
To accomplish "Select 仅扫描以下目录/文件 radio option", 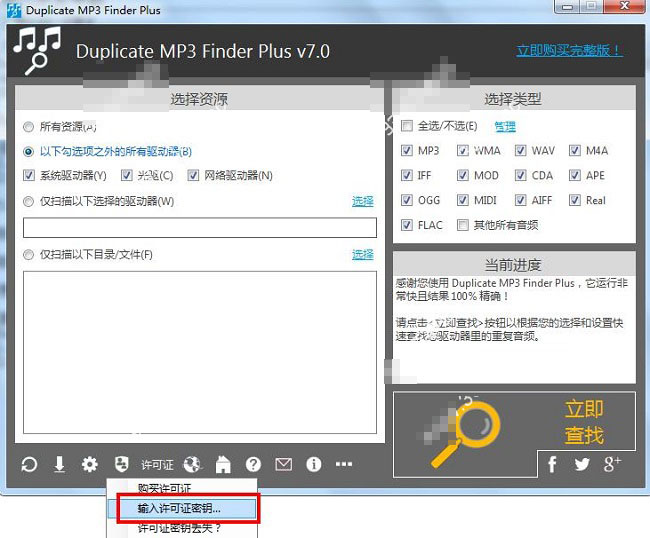I will tap(28, 254).
